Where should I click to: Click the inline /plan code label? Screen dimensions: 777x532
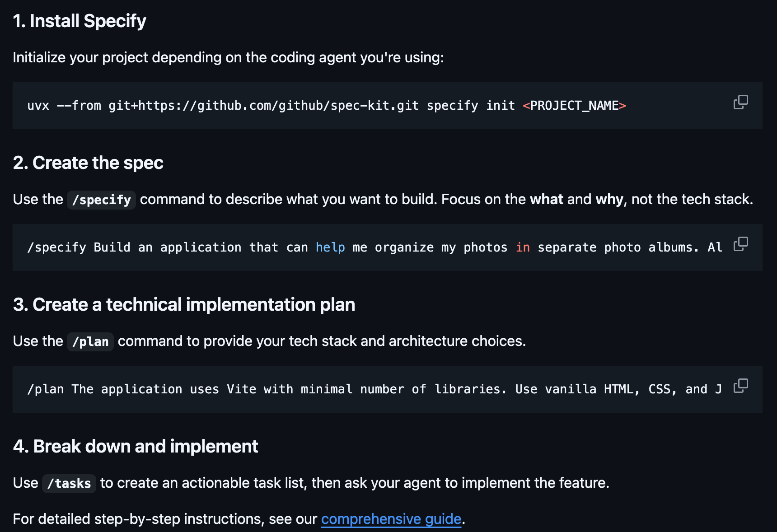click(90, 341)
